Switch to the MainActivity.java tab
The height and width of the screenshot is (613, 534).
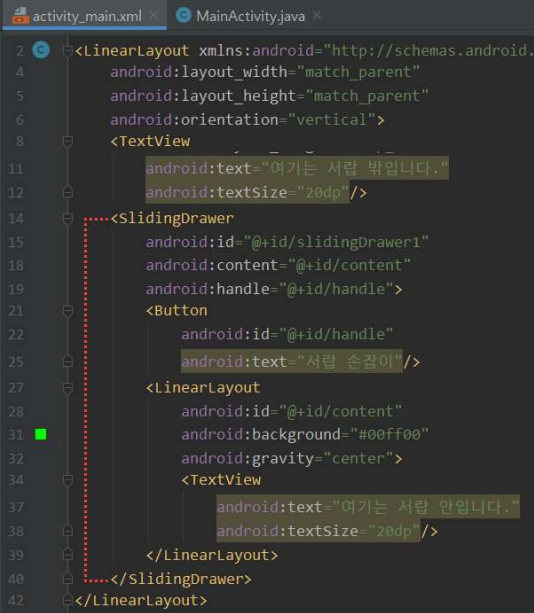249,16
